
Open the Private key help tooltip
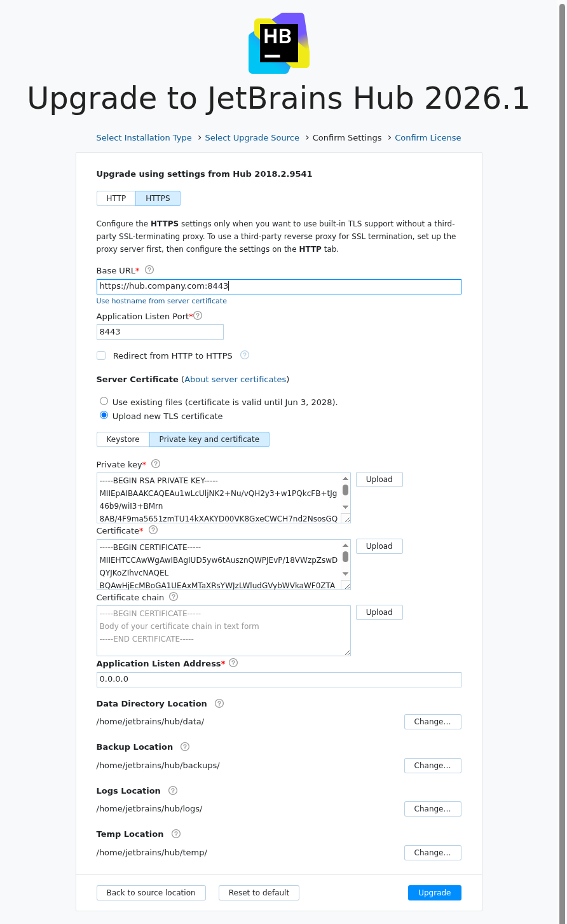(156, 464)
